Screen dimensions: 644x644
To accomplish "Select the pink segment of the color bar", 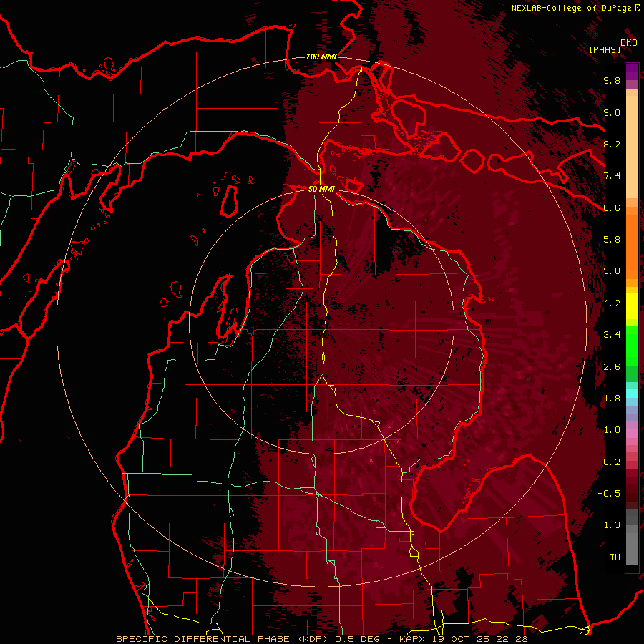I will click(632, 434).
